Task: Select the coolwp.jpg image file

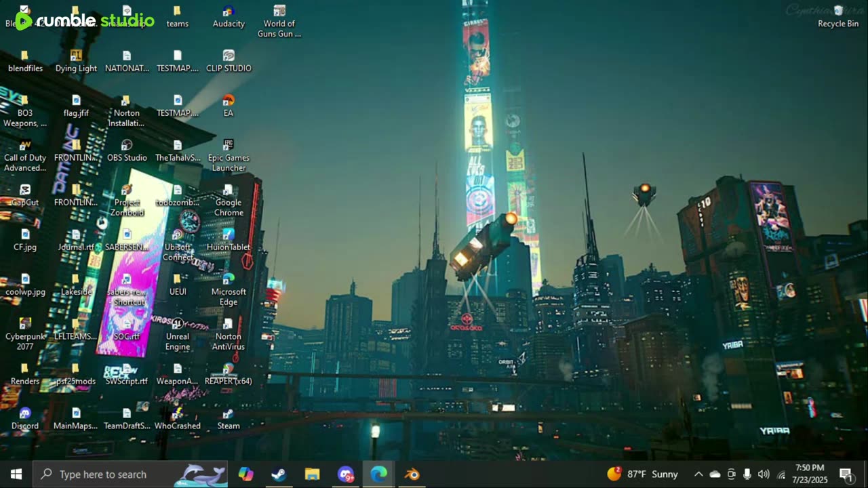Action: 25,285
